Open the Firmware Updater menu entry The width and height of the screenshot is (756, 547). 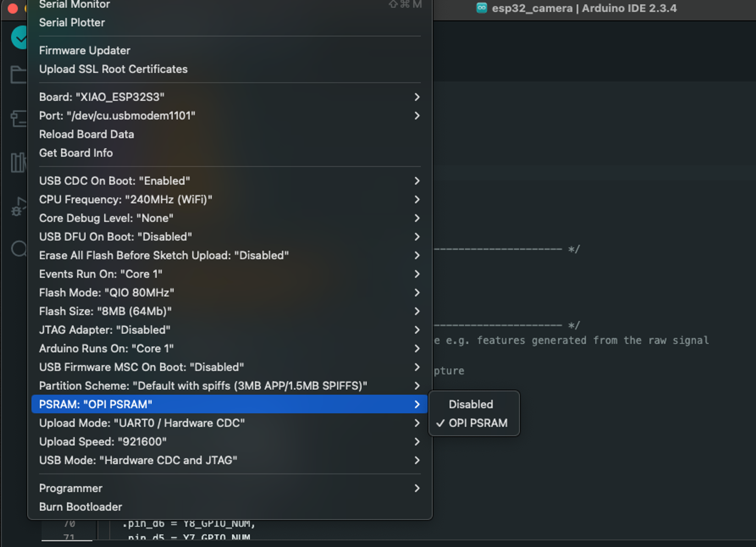coord(85,51)
